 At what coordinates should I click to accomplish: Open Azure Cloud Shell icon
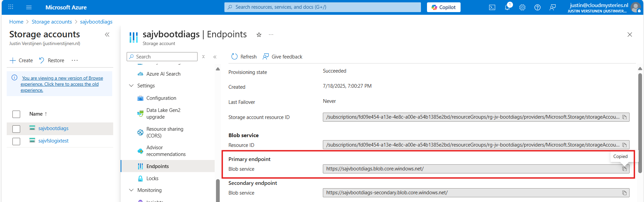tap(492, 7)
